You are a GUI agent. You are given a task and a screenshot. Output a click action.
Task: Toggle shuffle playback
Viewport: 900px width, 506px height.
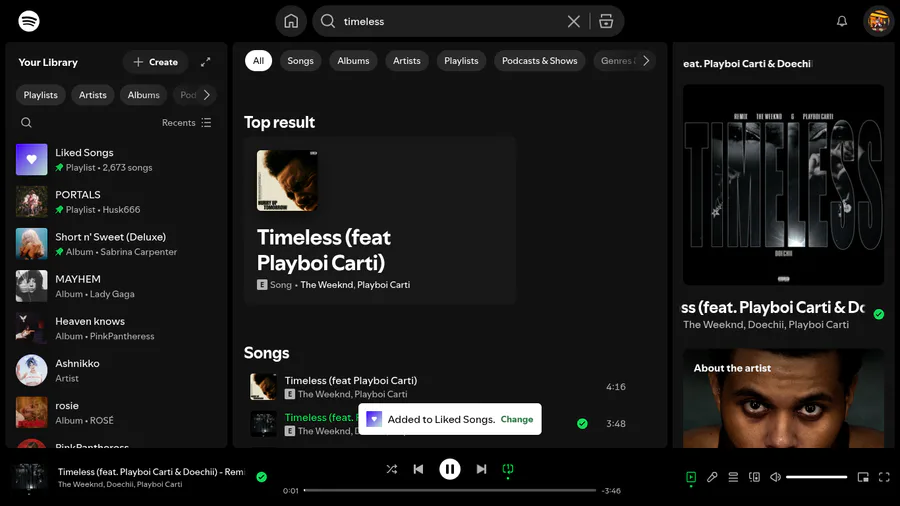[x=391, y=469]
